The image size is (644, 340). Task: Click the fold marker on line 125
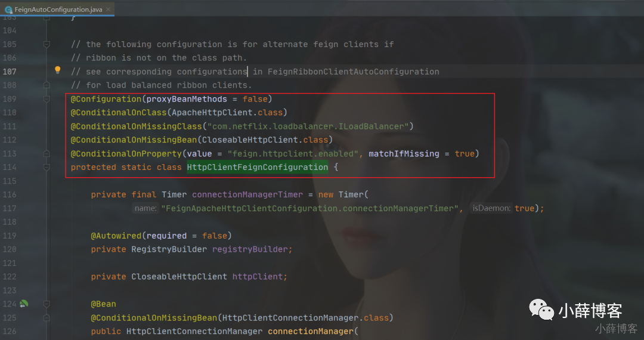(x=47, y=318)
